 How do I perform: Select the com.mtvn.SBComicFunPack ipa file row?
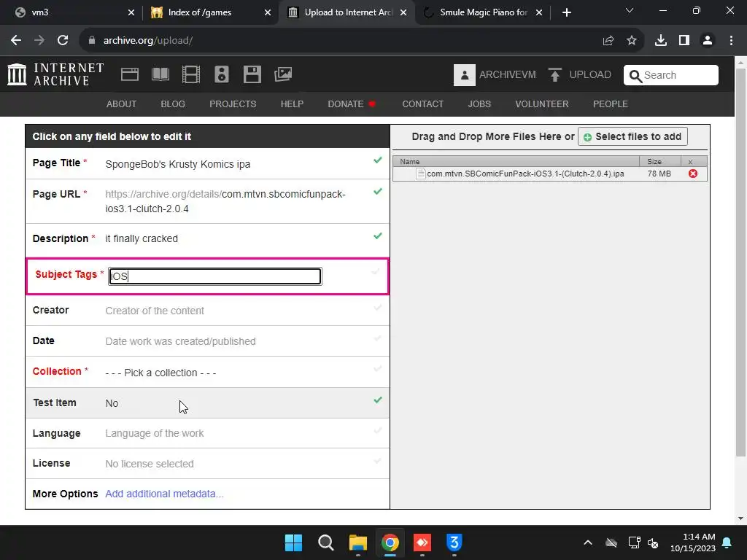pos(550,174)
